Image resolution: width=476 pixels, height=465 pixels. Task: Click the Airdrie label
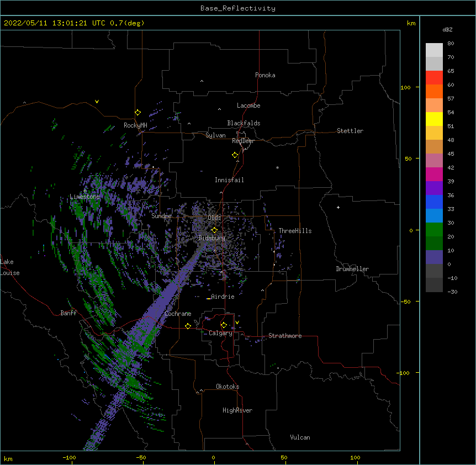tap(223, 297)
